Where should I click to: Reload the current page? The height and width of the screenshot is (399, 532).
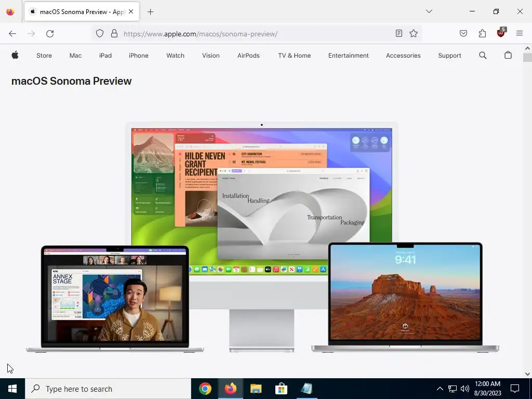point(50,34)
